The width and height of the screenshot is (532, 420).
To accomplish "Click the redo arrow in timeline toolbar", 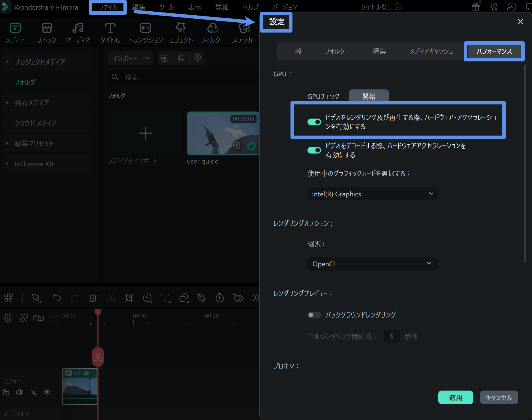I will [75, 298].
